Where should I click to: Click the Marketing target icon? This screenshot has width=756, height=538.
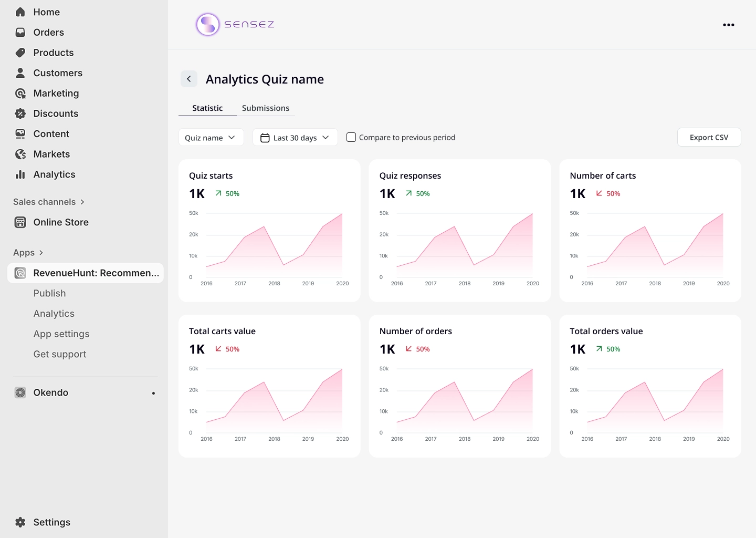tap(20, 94)
